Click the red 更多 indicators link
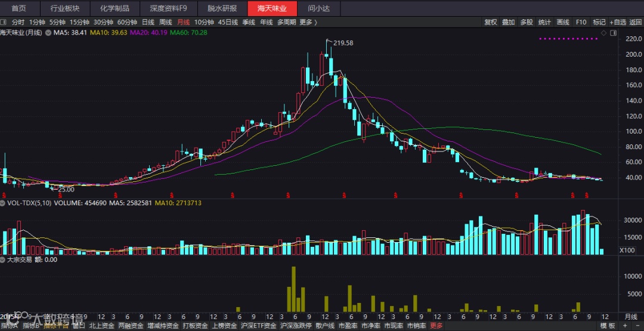 (436, 326)
